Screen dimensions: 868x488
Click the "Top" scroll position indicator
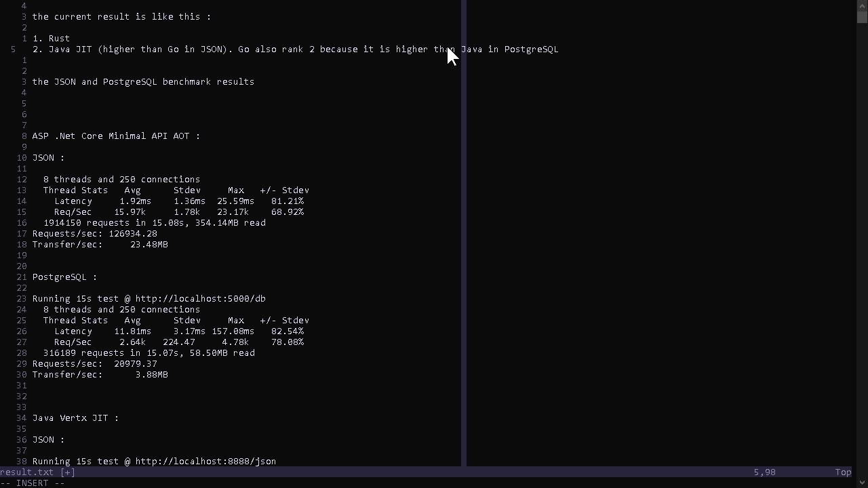coord(843,472)
